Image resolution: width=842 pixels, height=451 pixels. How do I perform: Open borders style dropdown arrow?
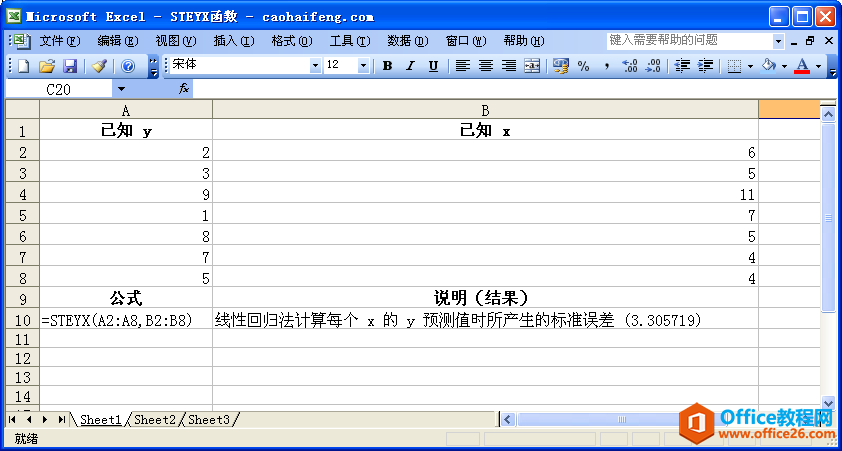[750, 66]
